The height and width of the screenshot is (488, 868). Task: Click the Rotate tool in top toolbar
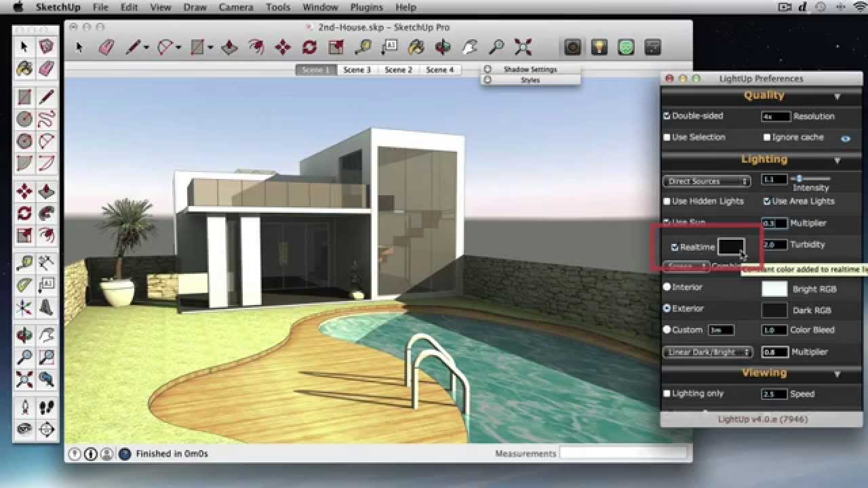[x=309, y=47]
